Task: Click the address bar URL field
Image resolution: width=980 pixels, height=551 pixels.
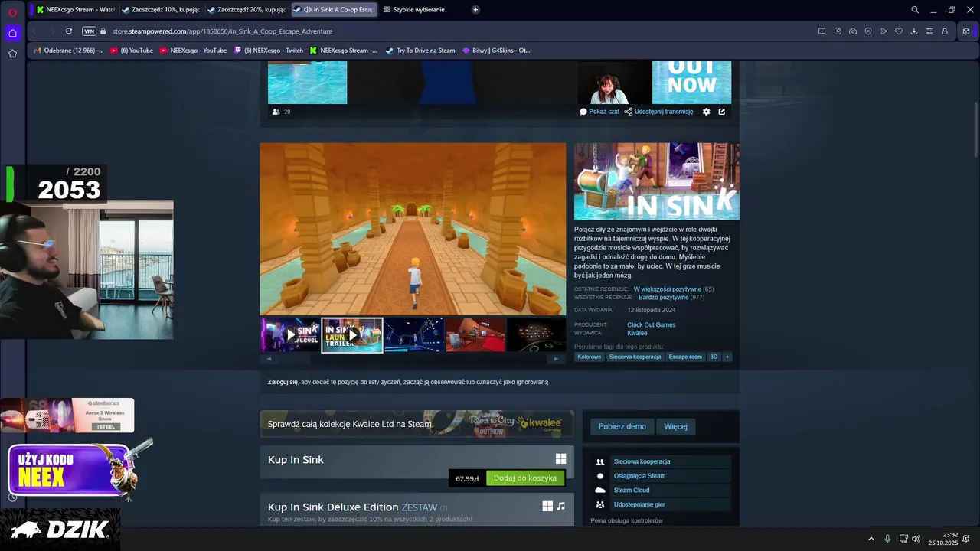Action: 459,31
